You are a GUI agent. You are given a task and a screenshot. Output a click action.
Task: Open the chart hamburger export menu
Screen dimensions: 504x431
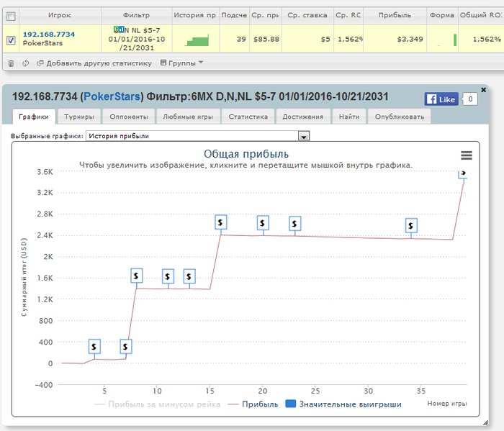click(467, 155)
